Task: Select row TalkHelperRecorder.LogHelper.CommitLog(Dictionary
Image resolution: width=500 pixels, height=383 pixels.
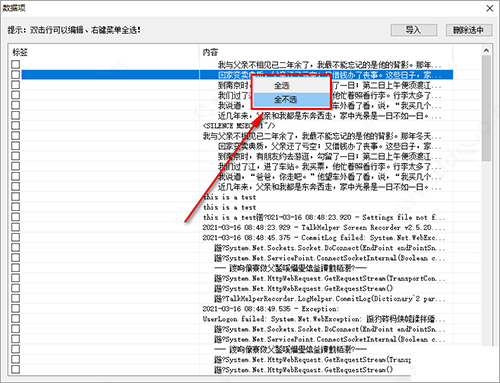Action: tap(329, 299)
